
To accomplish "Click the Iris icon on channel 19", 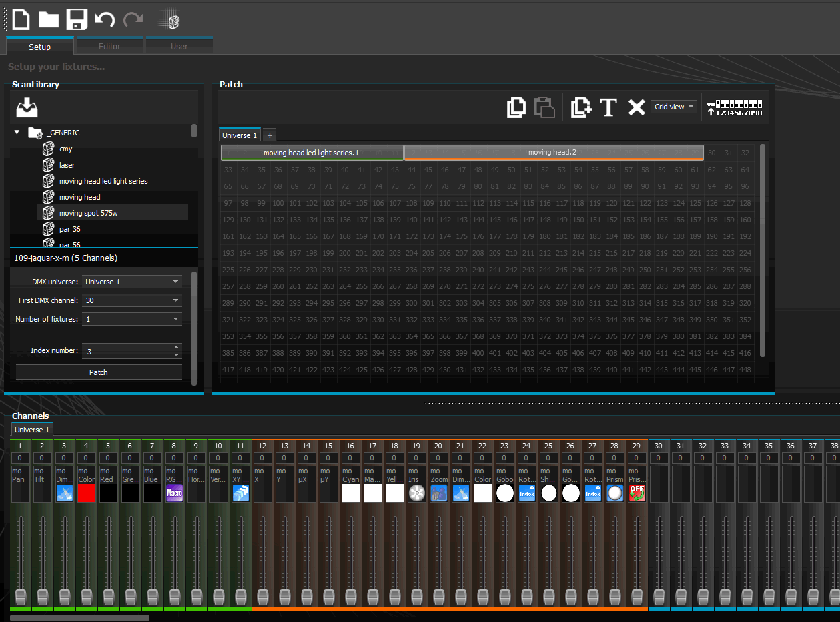I will tap(416, 493).
